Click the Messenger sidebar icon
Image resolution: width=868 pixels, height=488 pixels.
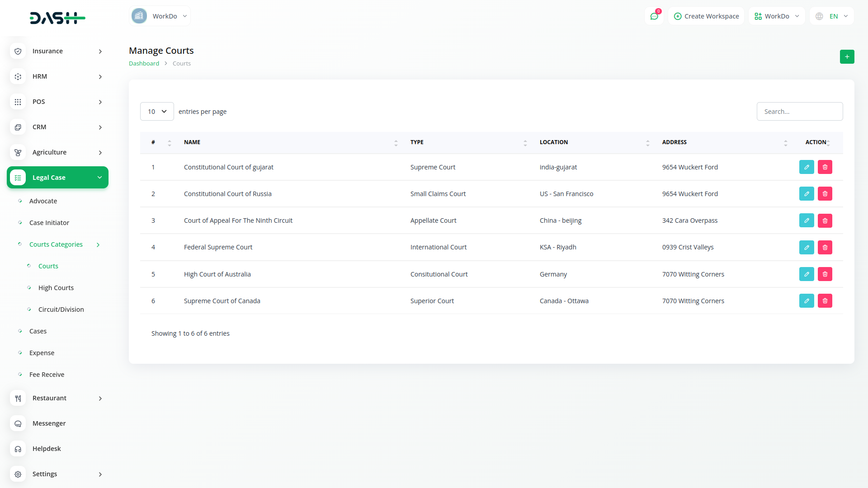(x=18, y=423)
